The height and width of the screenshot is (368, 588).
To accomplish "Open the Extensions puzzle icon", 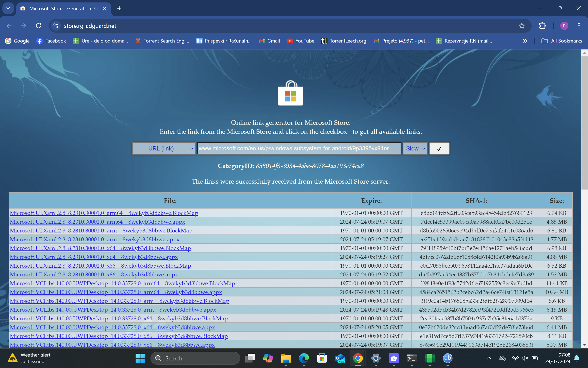I will [x=542, y=26].
